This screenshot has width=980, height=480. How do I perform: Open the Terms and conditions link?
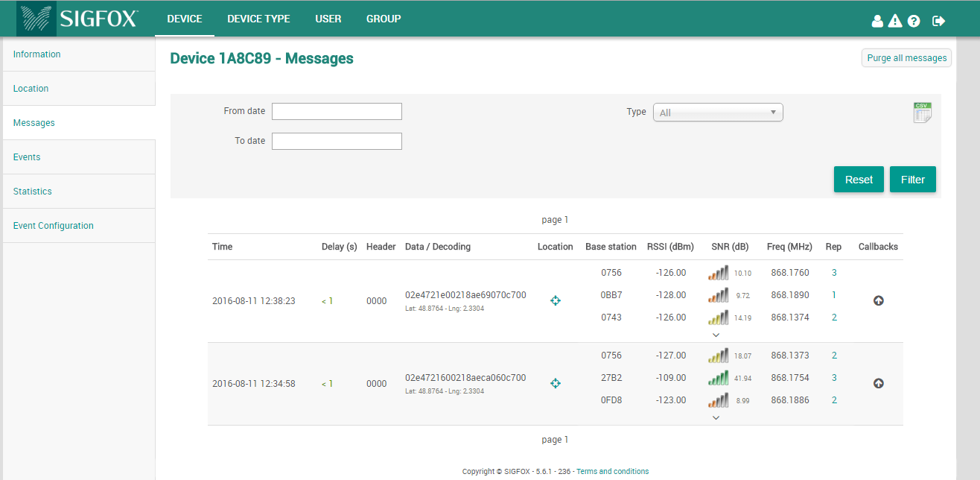click(612, 471)
